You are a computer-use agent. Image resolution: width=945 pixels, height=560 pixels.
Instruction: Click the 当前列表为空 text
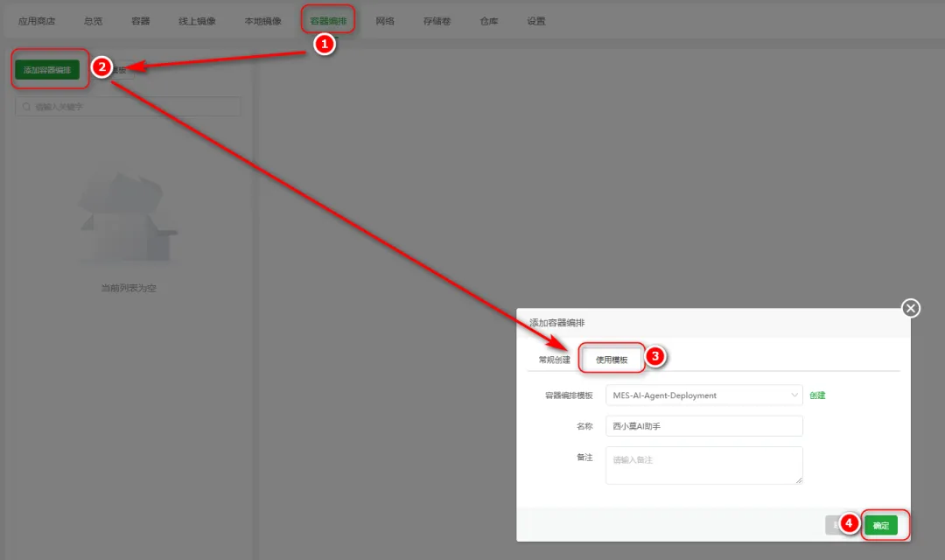click(x=129, y=288)
